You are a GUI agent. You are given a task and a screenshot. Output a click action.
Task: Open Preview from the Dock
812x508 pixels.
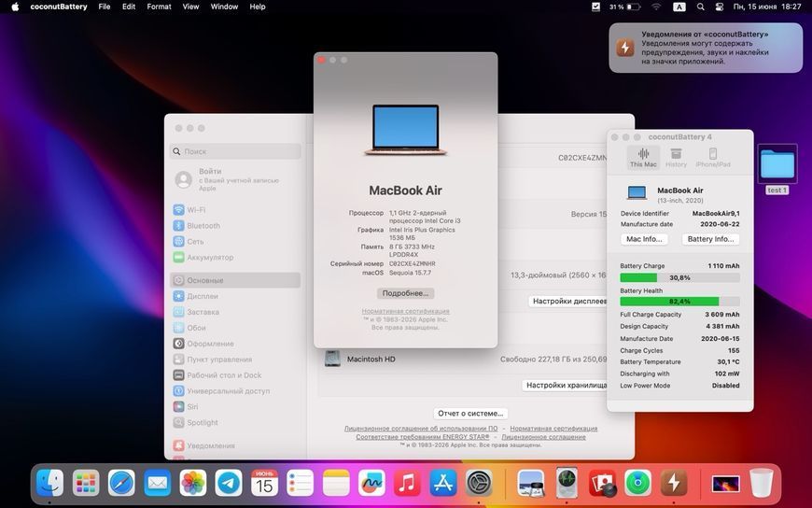tap(531, 483)
